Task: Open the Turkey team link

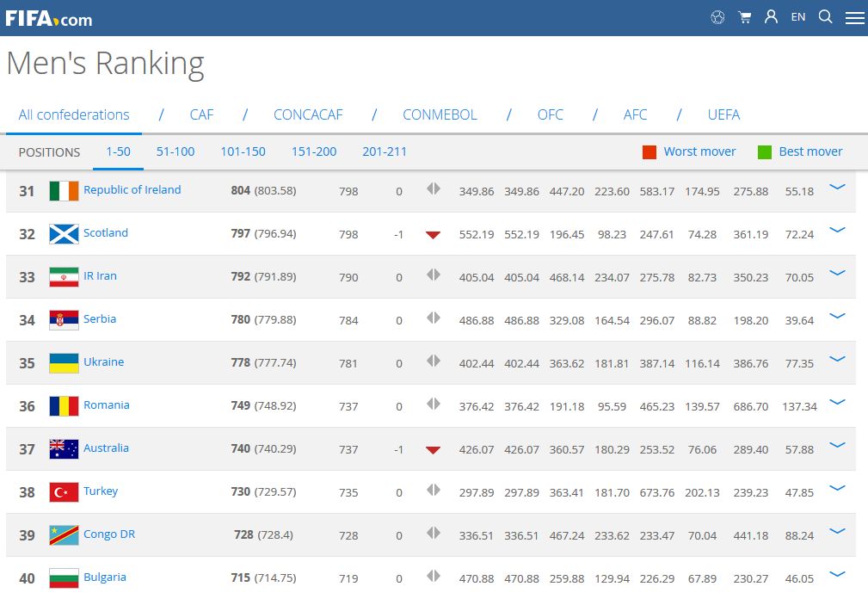Action: click(101, 491)
